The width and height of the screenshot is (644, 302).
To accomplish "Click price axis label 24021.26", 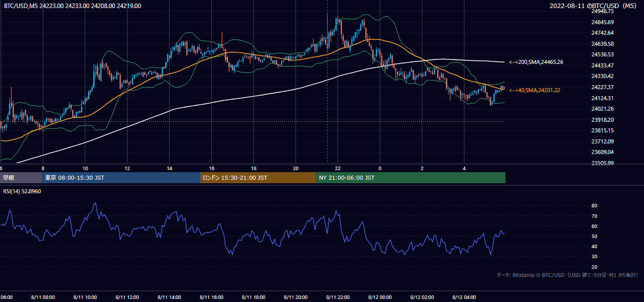I will coord(603,109).
